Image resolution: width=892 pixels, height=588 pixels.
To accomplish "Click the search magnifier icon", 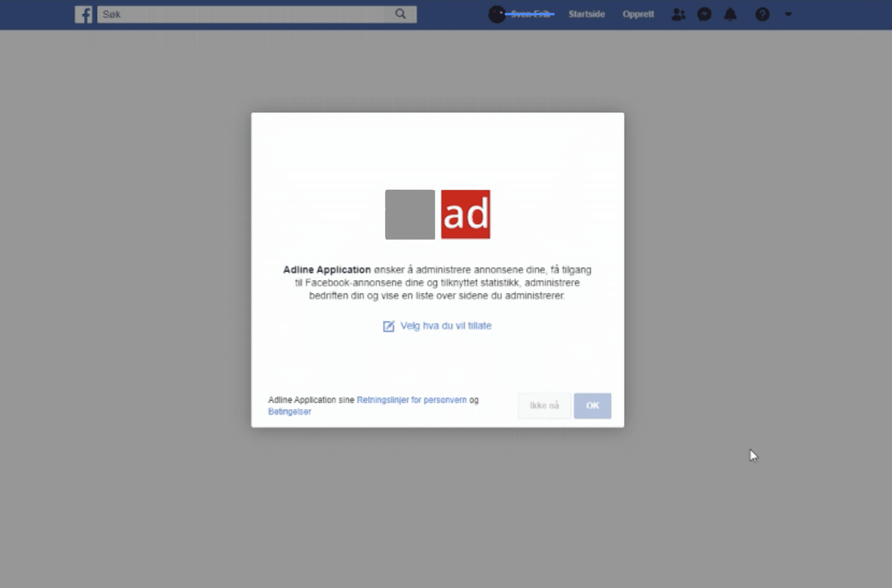I will pyautogui.click(x=401, y=14).
